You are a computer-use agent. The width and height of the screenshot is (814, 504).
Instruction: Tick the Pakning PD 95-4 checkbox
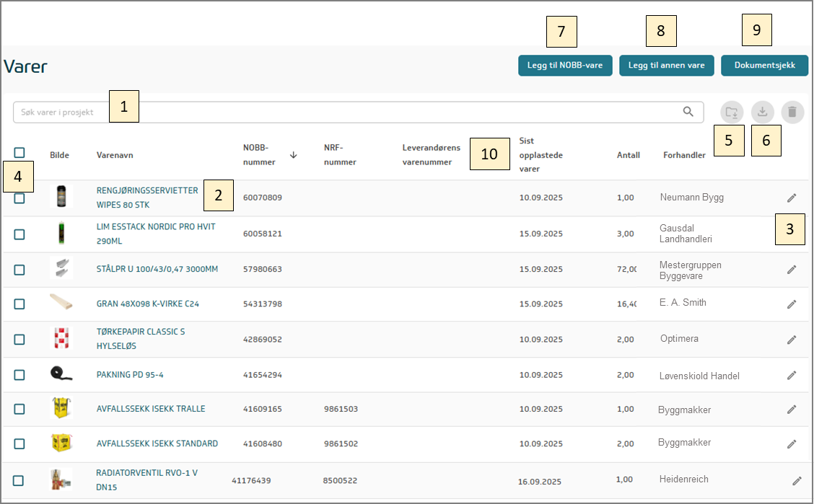[19, 375]
